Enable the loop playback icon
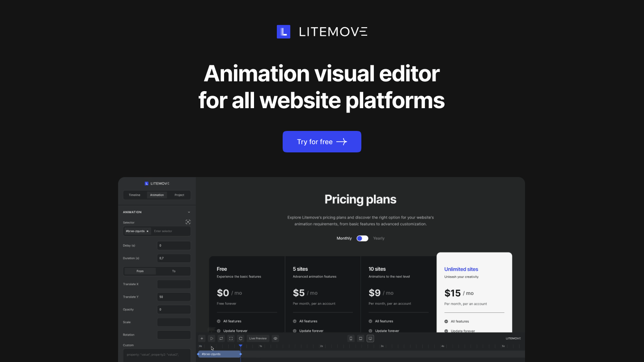This screenshot has height=362, width=644. [x=221, y=338]
